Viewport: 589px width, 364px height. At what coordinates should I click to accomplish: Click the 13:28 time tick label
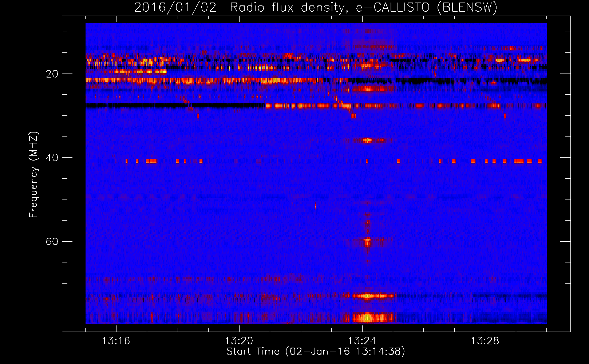(x=485, y=341)
